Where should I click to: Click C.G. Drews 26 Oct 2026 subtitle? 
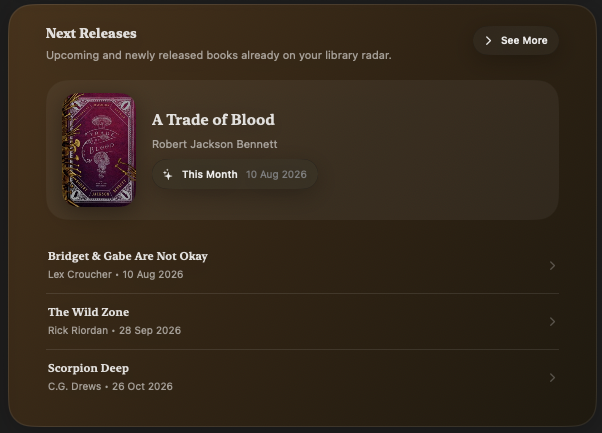pos(110,387)
